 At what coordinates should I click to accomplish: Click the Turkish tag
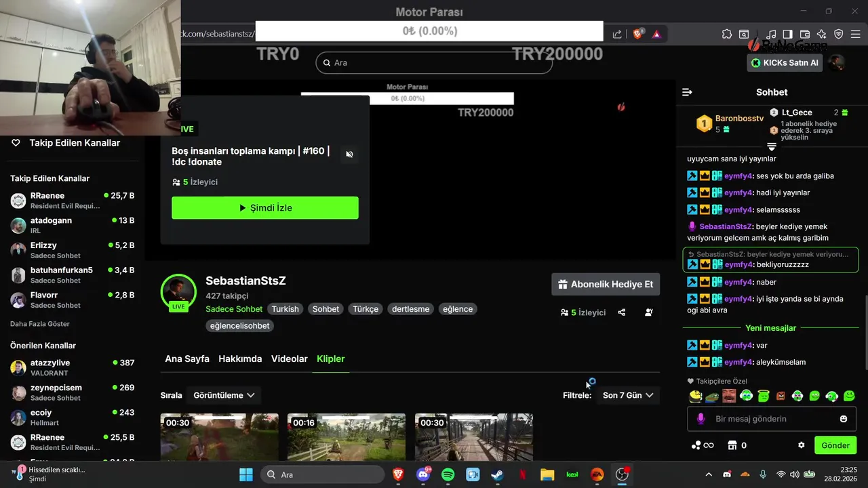pyautogui.click(x=285, y=309)
